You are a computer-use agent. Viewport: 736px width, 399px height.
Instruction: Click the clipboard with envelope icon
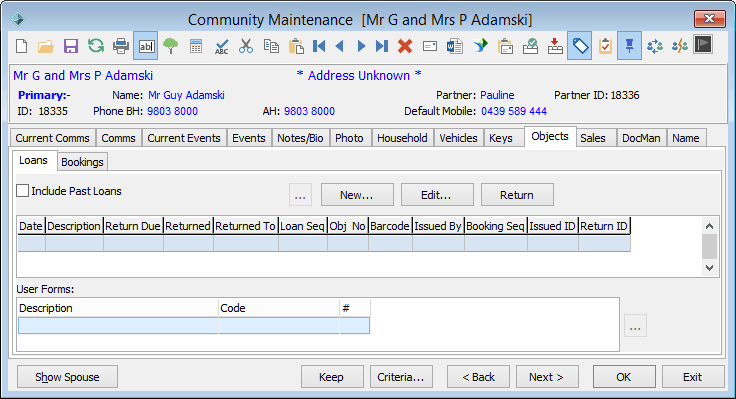(x=506, y=46)
